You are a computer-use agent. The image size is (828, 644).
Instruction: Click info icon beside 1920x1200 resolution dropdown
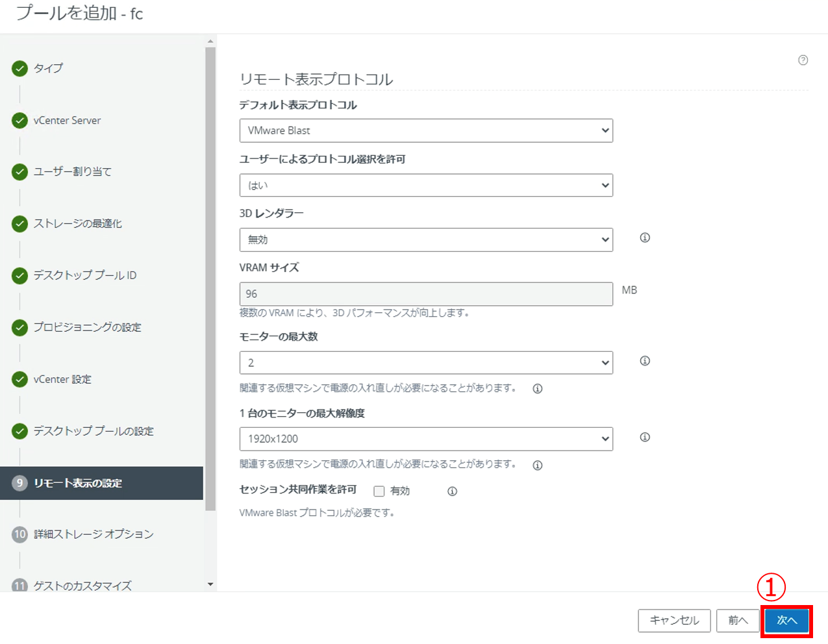pos(645,438)
